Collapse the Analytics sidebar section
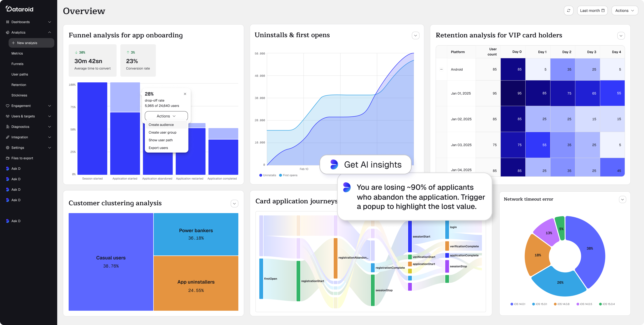The height and width of the screenshot is (325, 644). click(x=50, y=32)
